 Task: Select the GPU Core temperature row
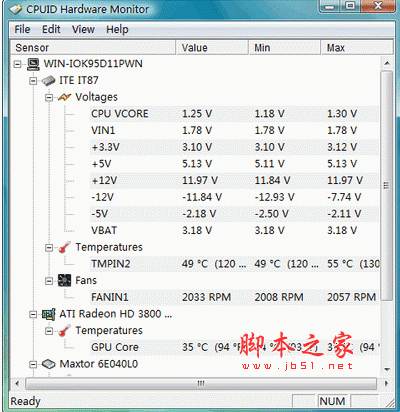pyautogui.click(x=235, y=347)
